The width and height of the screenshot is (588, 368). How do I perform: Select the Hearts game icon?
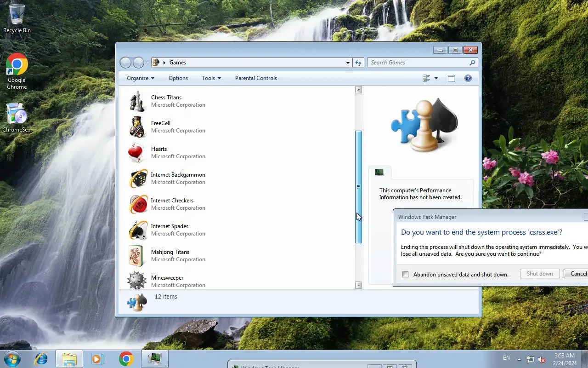[x=137, y=153]
